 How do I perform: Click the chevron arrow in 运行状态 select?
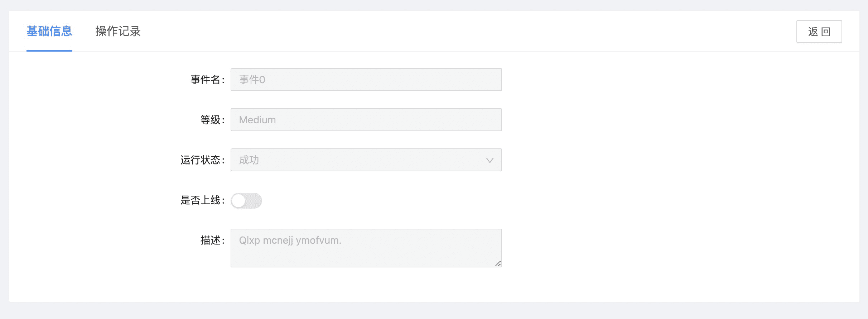490,160
